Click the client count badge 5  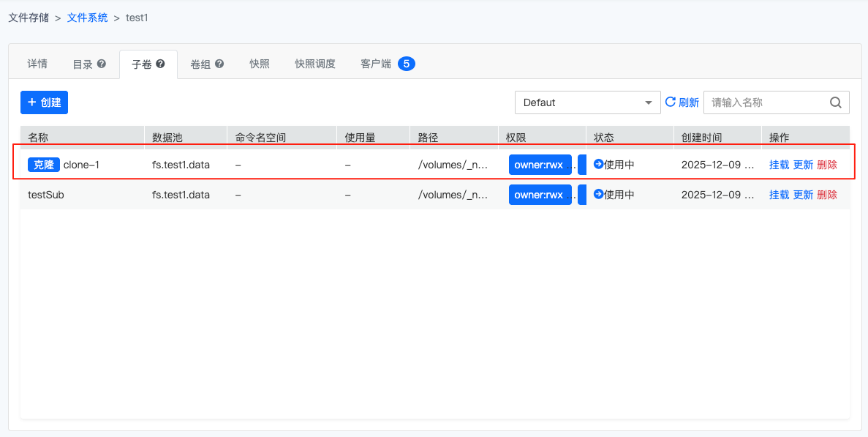pyautogui.click(x=407, y=64)
